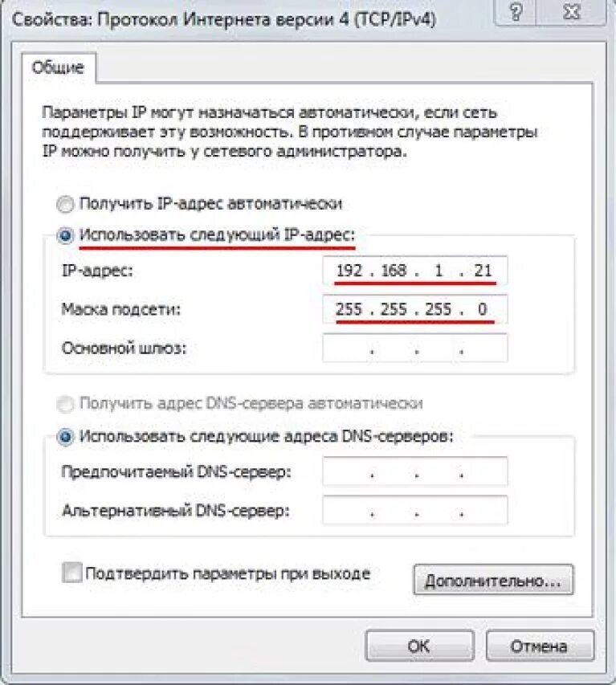
Task: Click the Альтернативный DNS-сервер field
Action: click(x=415, y=510)
